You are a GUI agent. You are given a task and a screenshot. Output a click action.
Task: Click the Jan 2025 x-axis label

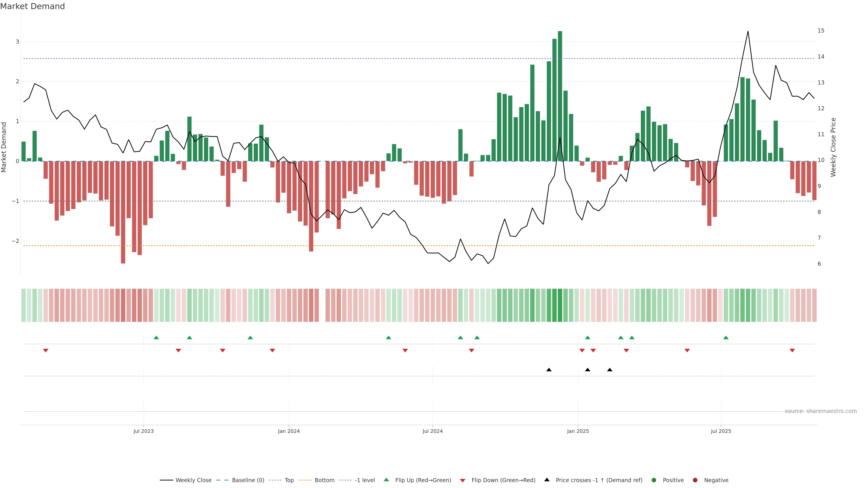pos(578,431)
